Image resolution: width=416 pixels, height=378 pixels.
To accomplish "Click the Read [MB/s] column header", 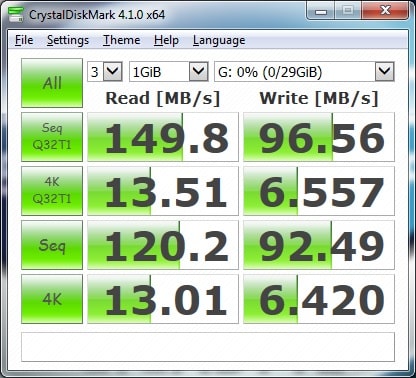I will tap(163, 98).
